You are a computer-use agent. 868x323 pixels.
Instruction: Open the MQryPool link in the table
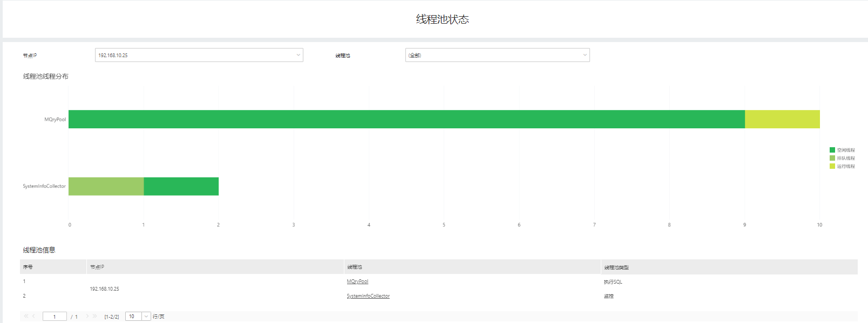(x=357, y=281)
